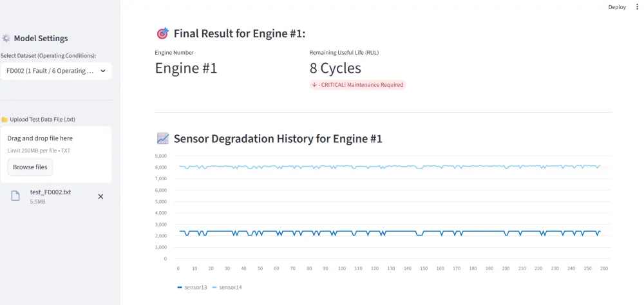Click the red down-arrow in CRITICAL badge
This screenshot has width=644, height=305.
[314, 85]
